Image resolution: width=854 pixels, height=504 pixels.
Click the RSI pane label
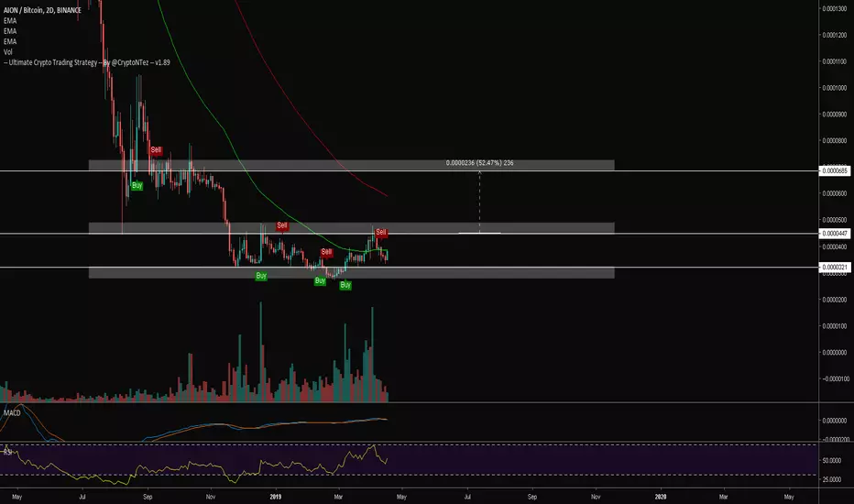(x=7, y=451)
